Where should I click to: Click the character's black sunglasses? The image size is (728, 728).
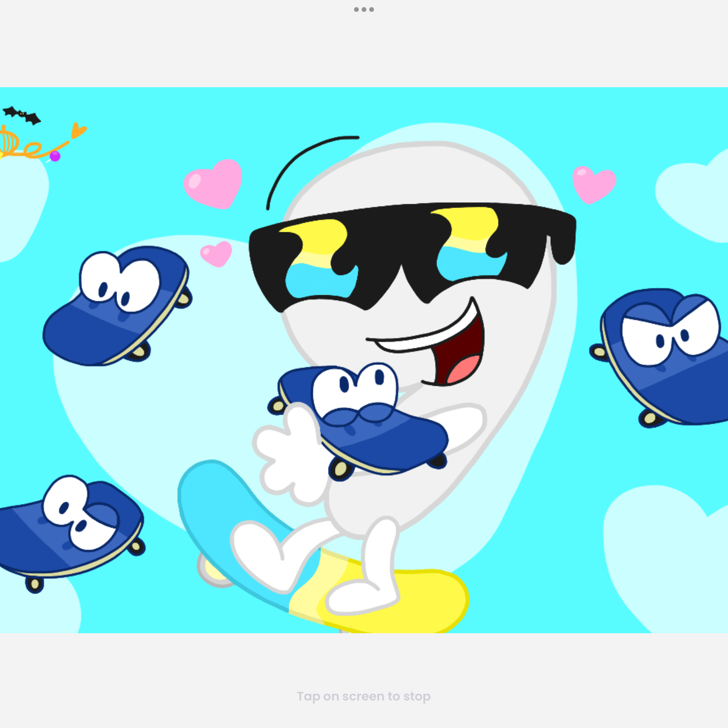412,257
